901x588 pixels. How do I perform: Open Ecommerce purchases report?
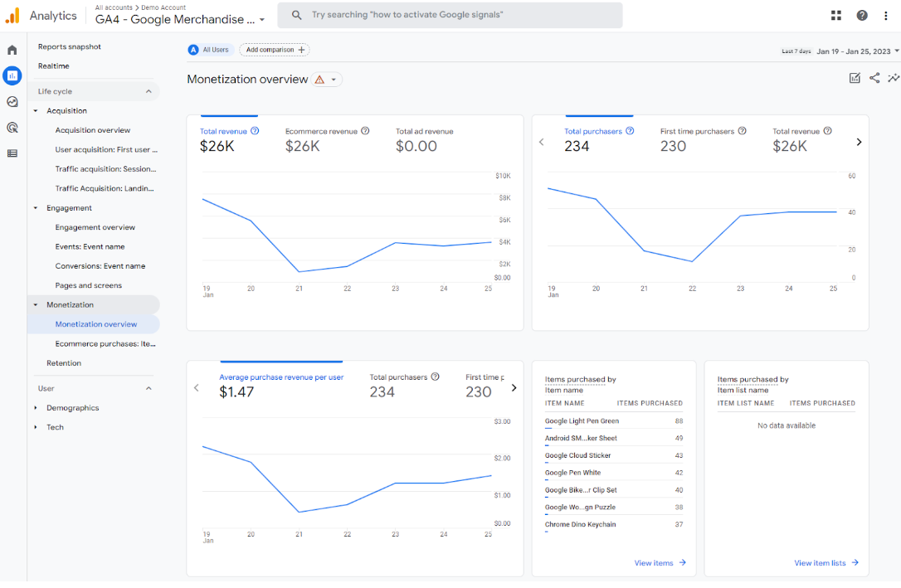105,344
